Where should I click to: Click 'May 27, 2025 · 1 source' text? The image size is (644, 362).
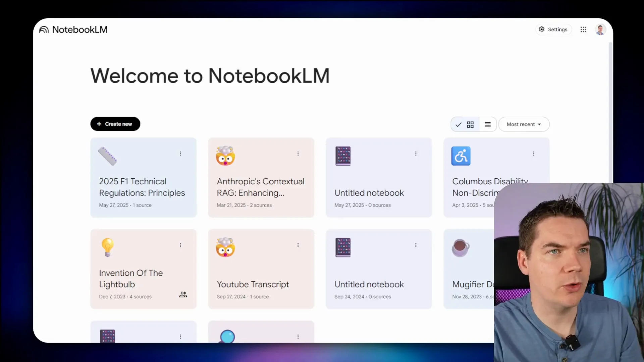pos(125,205)
